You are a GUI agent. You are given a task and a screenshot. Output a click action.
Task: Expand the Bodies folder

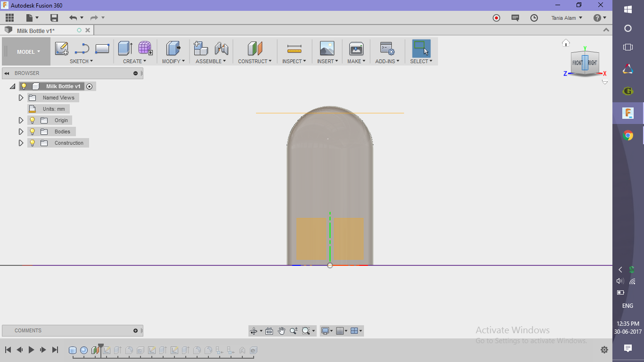coord(21,132)
